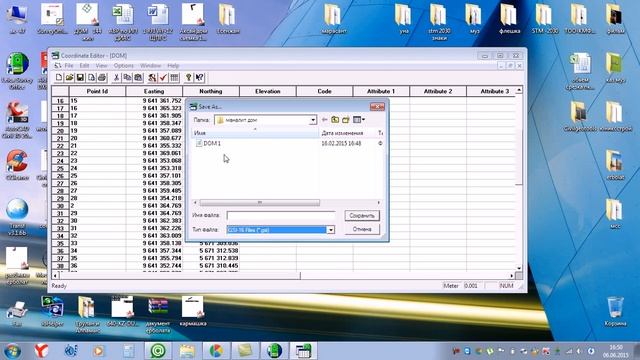Viewport: 640px width, 360px height.
Task: Click the Mail.ru Agent @ taskbar icon
Action: (158, 351)
